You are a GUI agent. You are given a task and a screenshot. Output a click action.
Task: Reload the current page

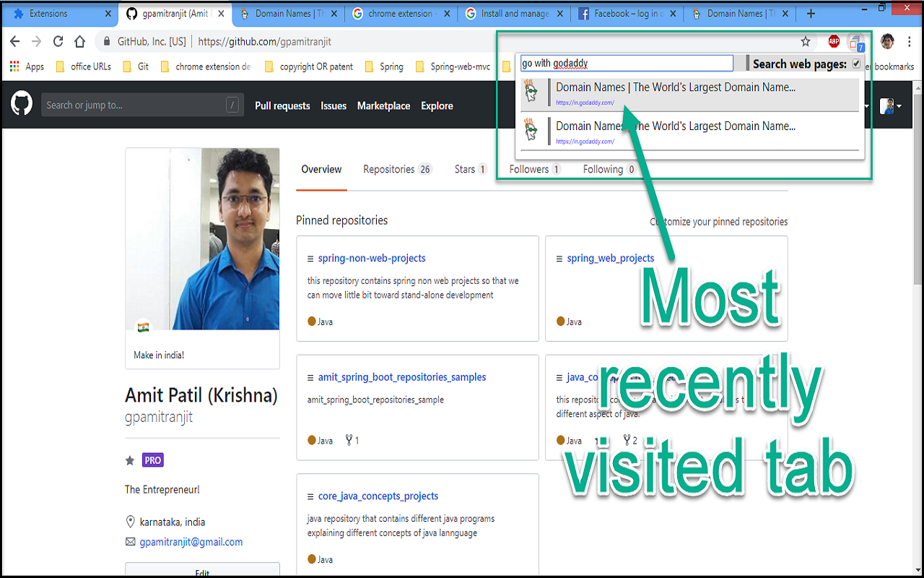58,41
